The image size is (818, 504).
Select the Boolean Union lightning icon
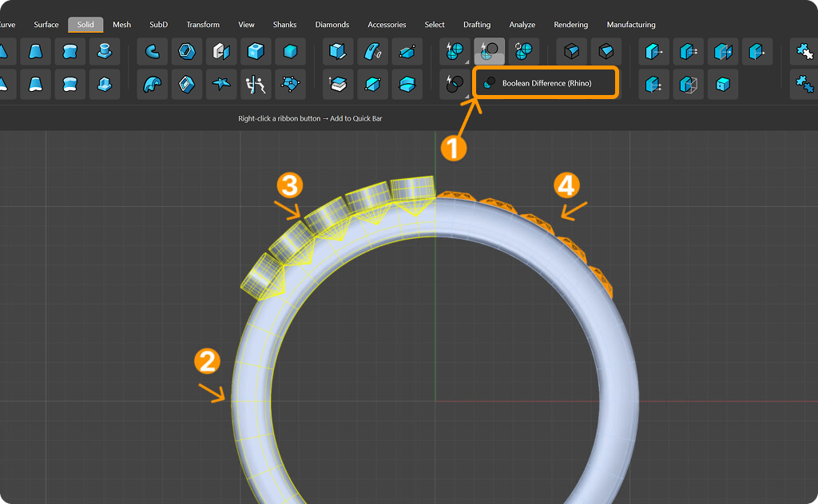pos(455,51)
